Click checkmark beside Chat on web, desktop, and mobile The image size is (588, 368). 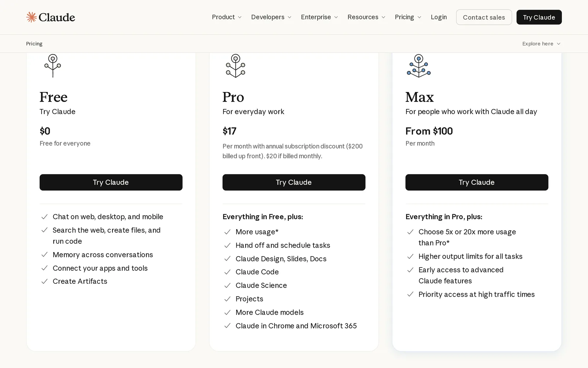pos(44,217)
